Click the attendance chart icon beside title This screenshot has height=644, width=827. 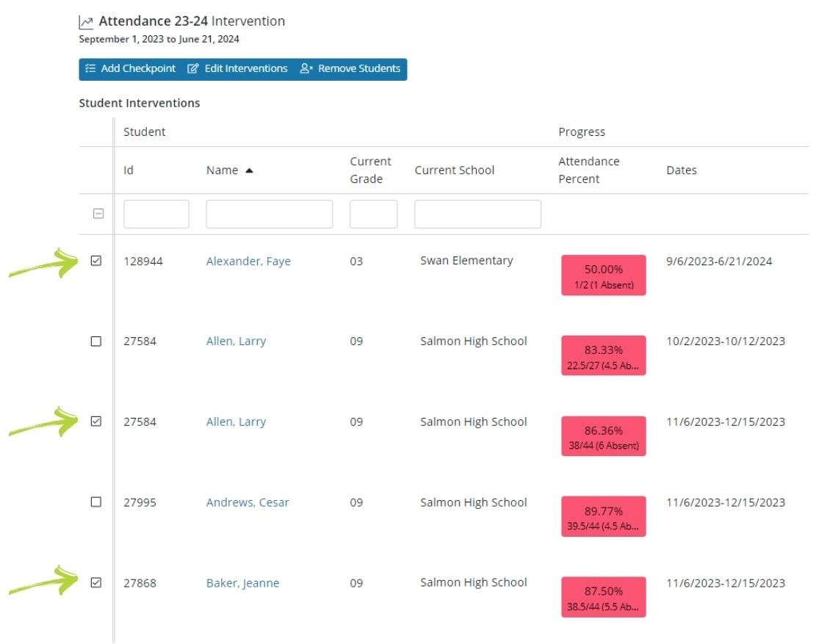tap(86, 22)
